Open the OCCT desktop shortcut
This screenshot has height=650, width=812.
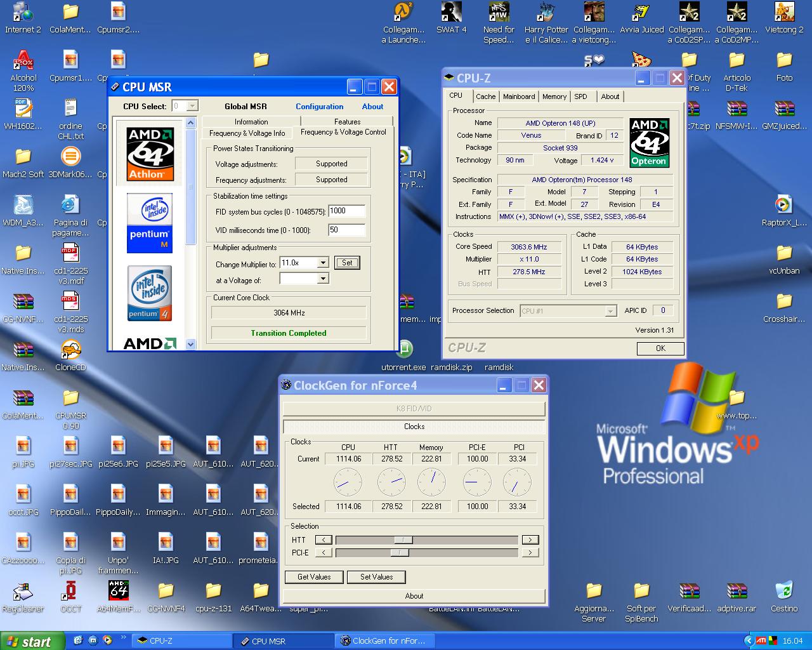click(70, 597)
